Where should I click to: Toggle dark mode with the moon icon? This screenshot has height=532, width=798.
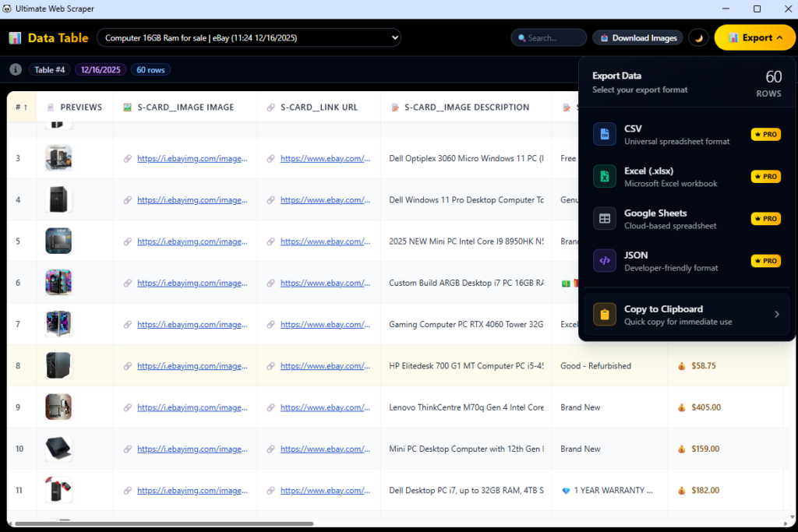[x=698, y=37]
